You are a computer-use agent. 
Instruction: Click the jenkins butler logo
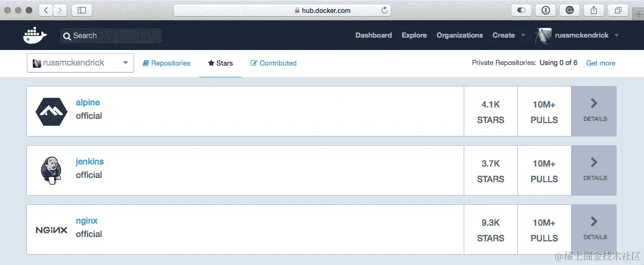(51, 170)
